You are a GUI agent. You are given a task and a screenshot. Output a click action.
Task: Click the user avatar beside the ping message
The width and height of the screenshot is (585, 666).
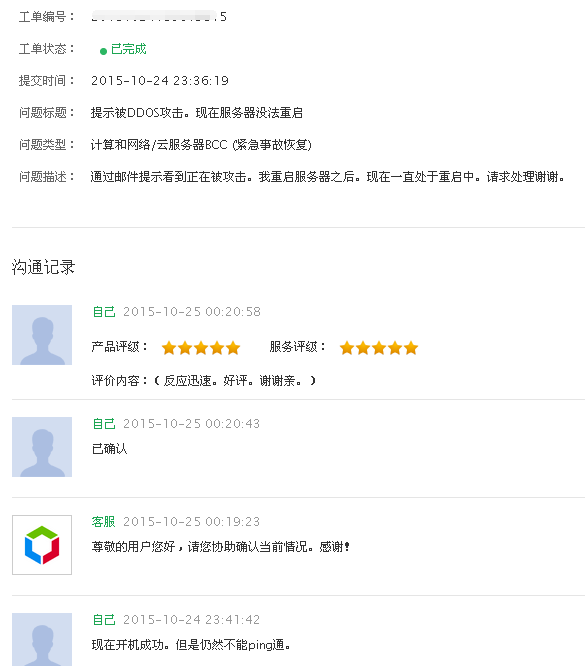42,640
